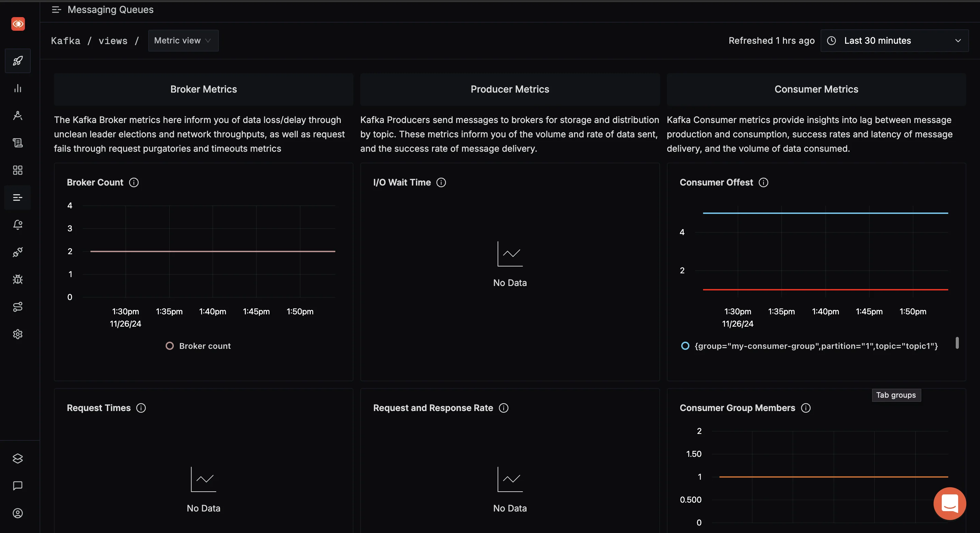The image size is (980, 533).
Task: Click the chevron arrow in time range selector
Action: point(958,41)
